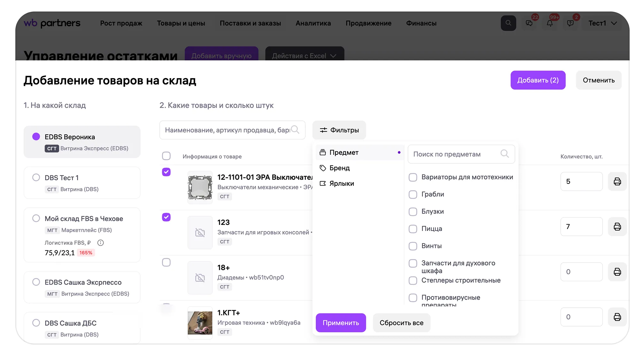Toggle the Фильтры dropdown button
Image resolution: width=644 pixels, height=356 pixels.
[x=339, y=130]
